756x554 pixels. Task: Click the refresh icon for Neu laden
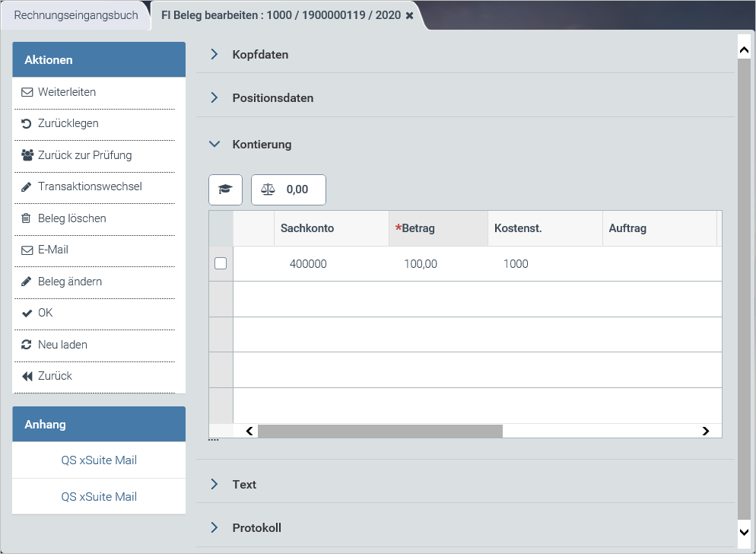(27, 345)
